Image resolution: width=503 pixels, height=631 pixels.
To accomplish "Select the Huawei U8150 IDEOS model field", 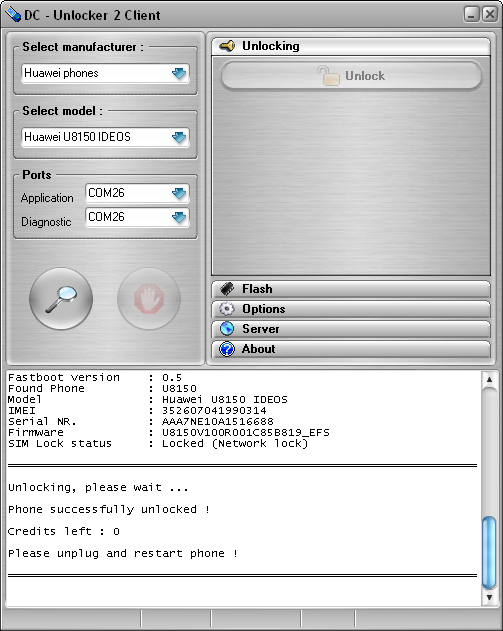I will [105, 137].
